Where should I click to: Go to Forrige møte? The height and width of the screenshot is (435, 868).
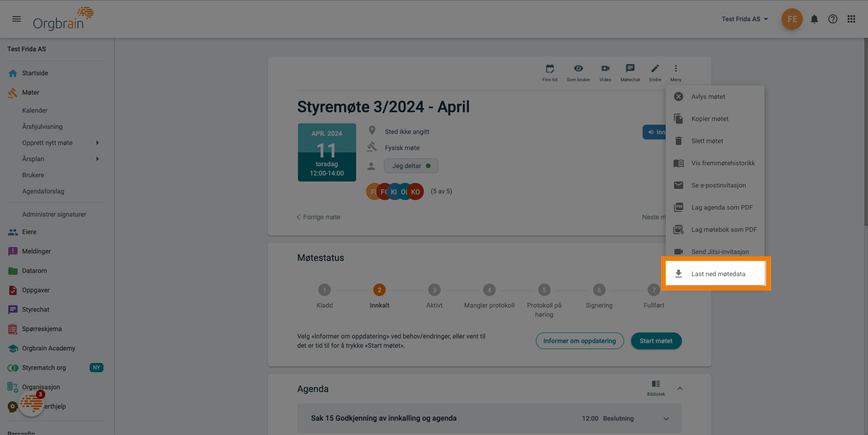coord(318,217)
